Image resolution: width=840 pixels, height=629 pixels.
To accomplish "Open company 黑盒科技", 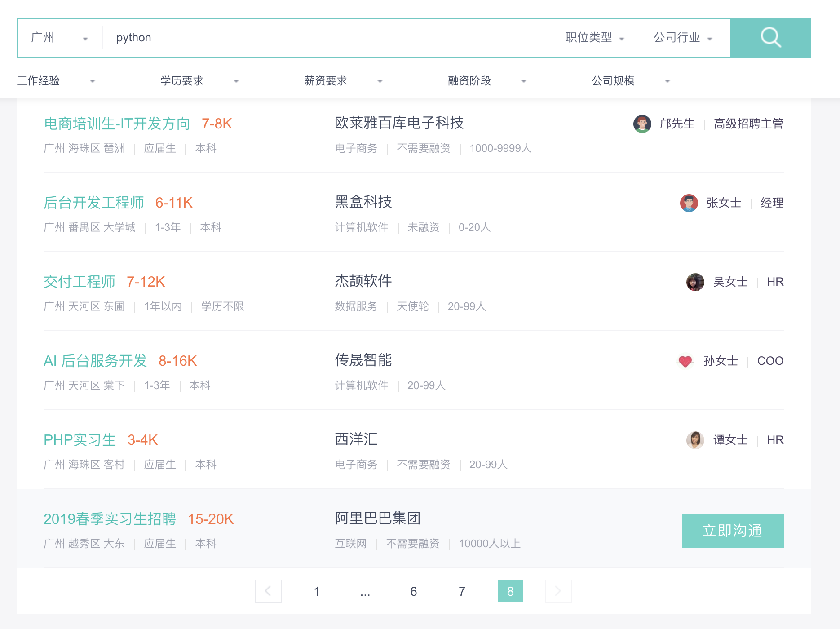I will click(x=363, y=202).
